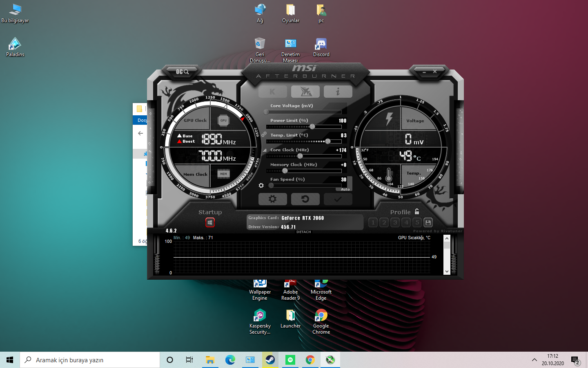Click the save profile floppy icon

428,222
